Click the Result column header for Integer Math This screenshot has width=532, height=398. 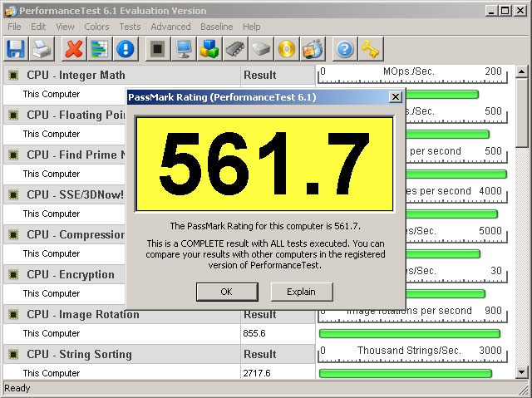[x=278, y=75]
